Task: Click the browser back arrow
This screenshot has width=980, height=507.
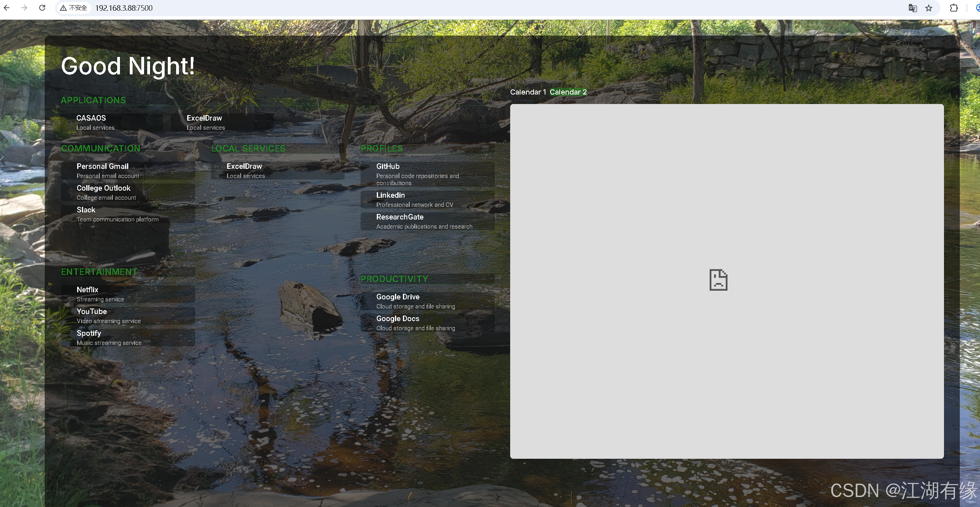Action: [x=7, y=8]
